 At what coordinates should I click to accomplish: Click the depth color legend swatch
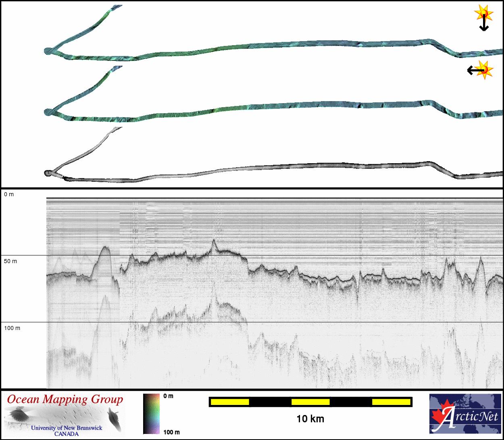(x=151, y=414)
